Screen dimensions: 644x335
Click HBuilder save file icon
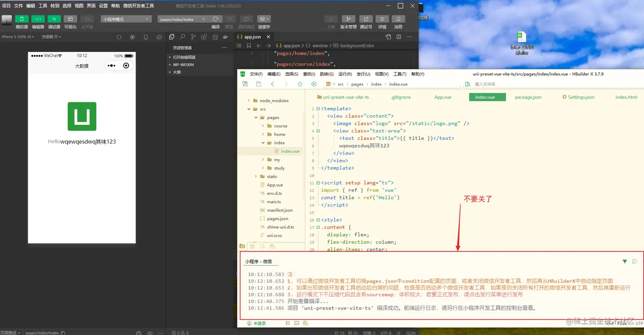tap(259, 84)
